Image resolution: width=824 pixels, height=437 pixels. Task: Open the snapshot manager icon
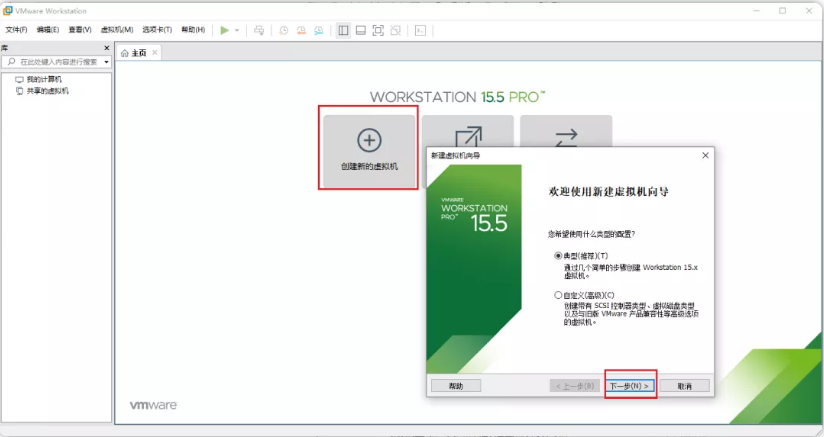(x=318, y=30)
